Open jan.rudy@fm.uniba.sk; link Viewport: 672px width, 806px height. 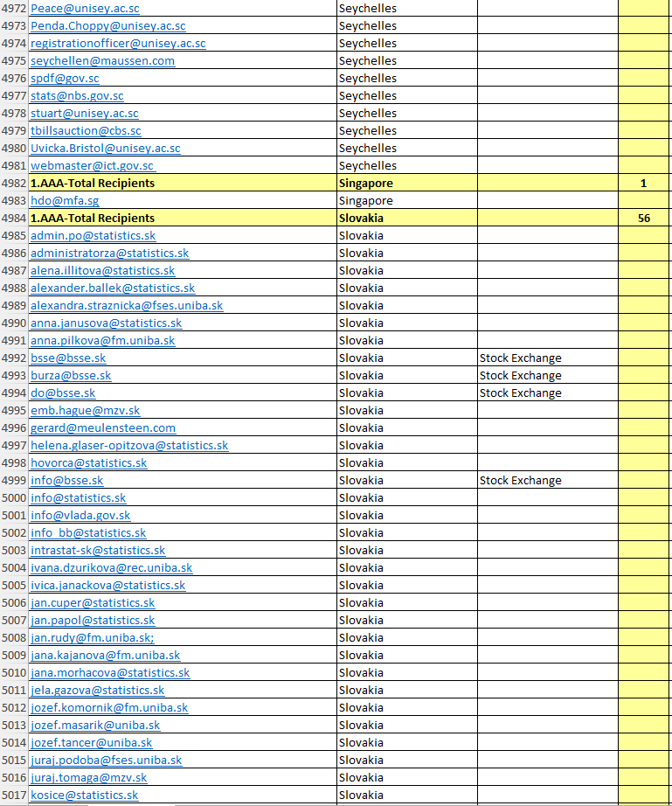[x=93, y=637]
